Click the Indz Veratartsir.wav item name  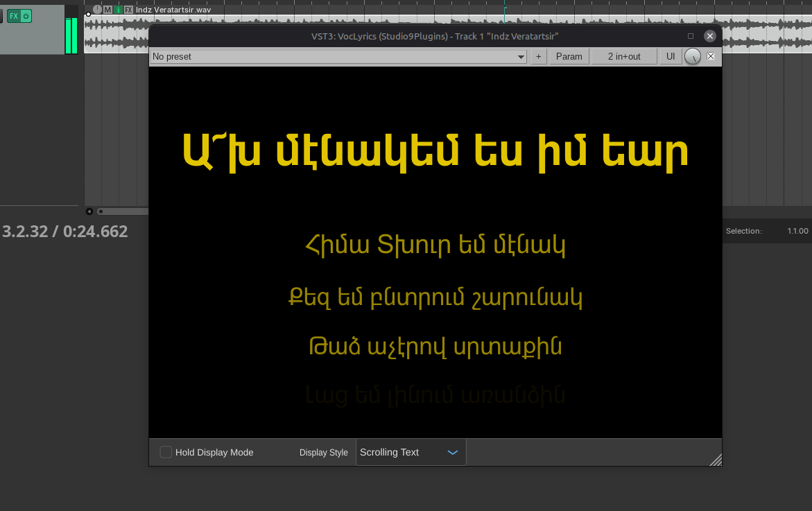pos(173,10)
